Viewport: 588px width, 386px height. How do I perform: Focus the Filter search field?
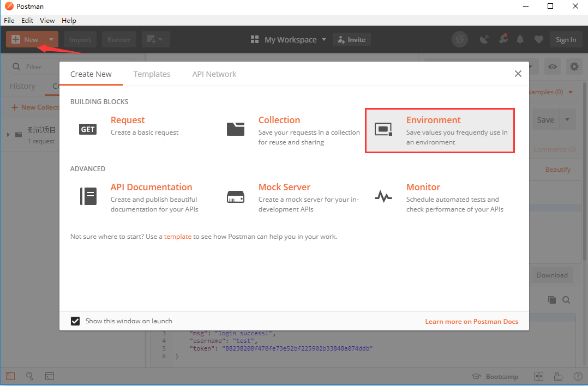(34, 67)
